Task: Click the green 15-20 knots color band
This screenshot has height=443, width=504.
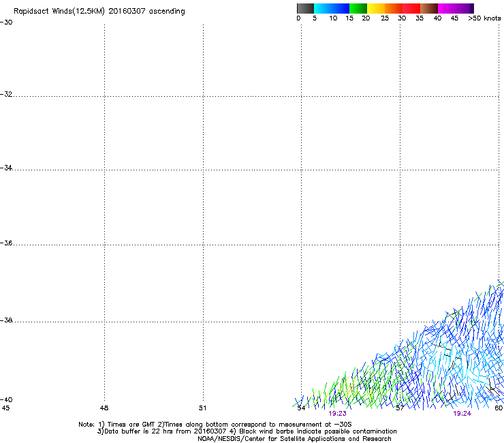Action: 358,8
